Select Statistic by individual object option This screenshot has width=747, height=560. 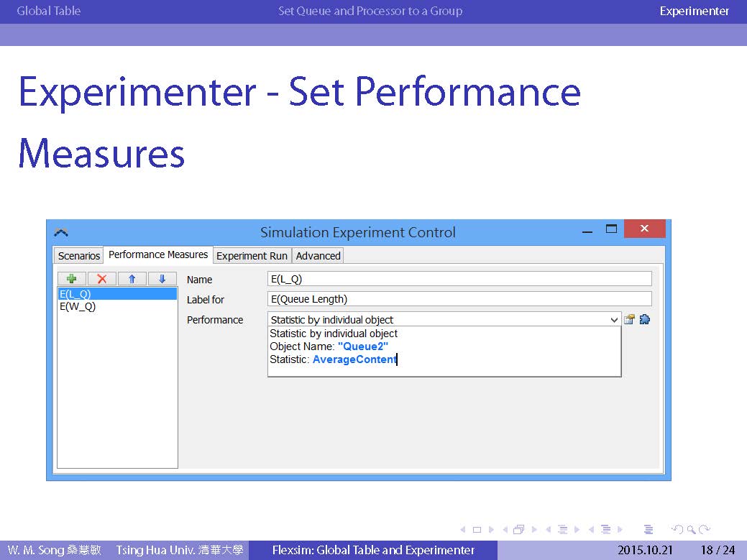tap(334, 334)
